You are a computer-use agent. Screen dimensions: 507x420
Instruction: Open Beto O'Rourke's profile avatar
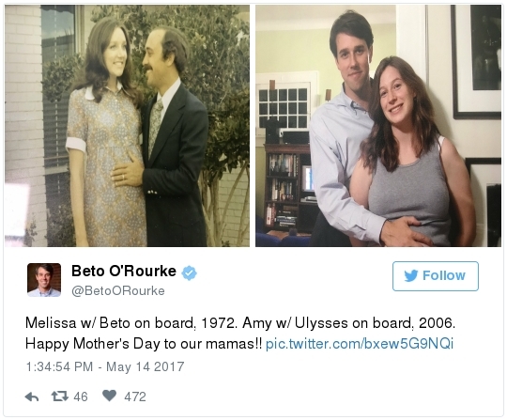pyautogui.click(x=44, y=280)
